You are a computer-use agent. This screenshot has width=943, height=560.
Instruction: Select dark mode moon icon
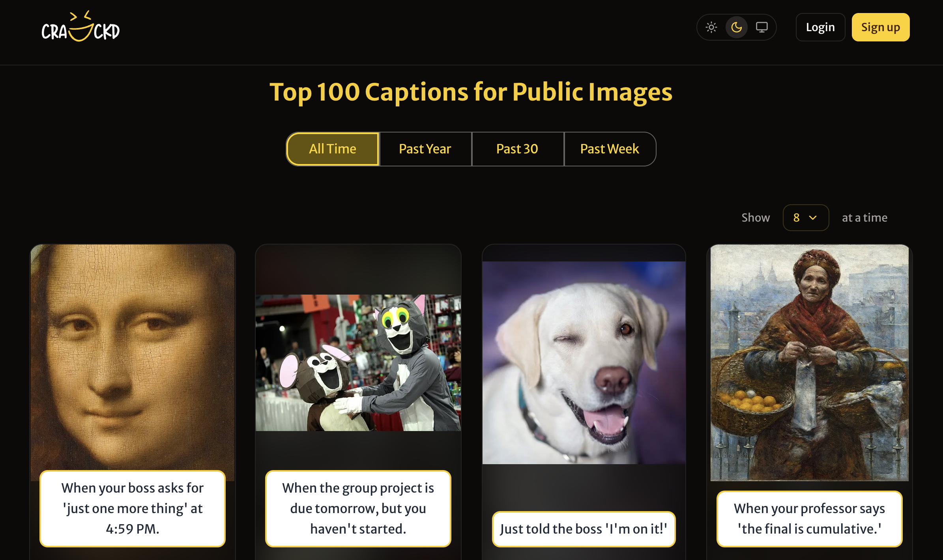point(736,27)
